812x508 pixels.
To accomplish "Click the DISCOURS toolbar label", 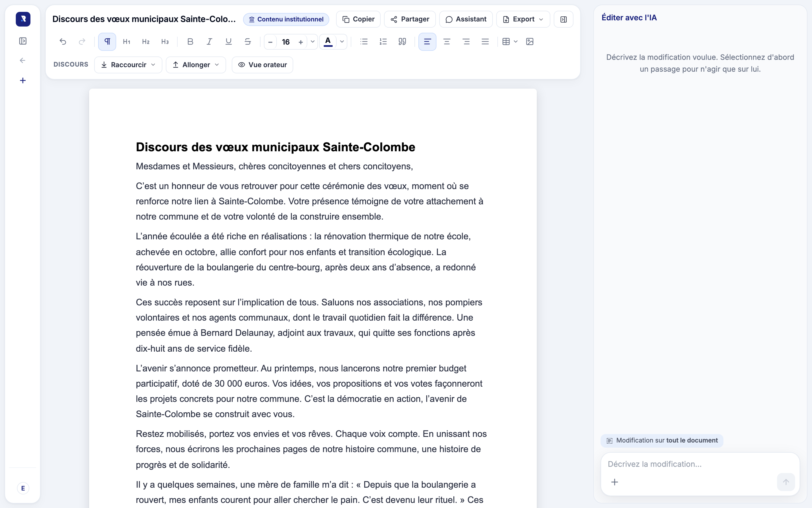I will pos(71,65).
